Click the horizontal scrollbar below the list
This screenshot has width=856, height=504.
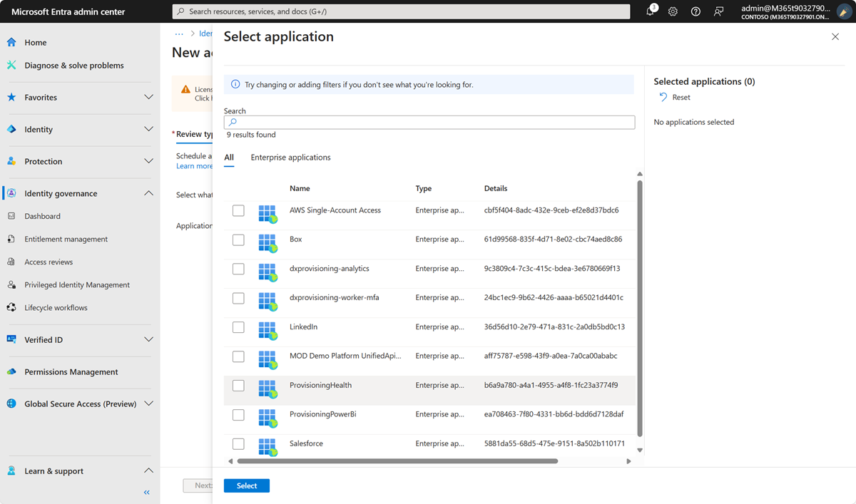click(397, 461)
